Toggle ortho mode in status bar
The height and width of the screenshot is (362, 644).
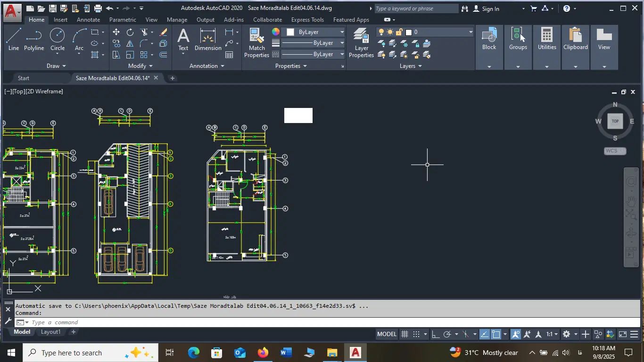436,334
